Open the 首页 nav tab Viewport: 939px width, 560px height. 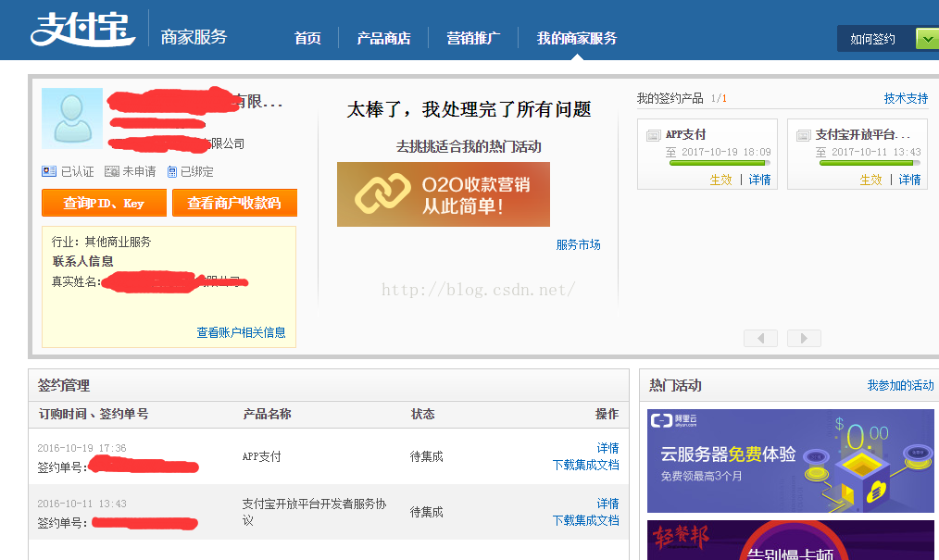click(x=307, y=38)
